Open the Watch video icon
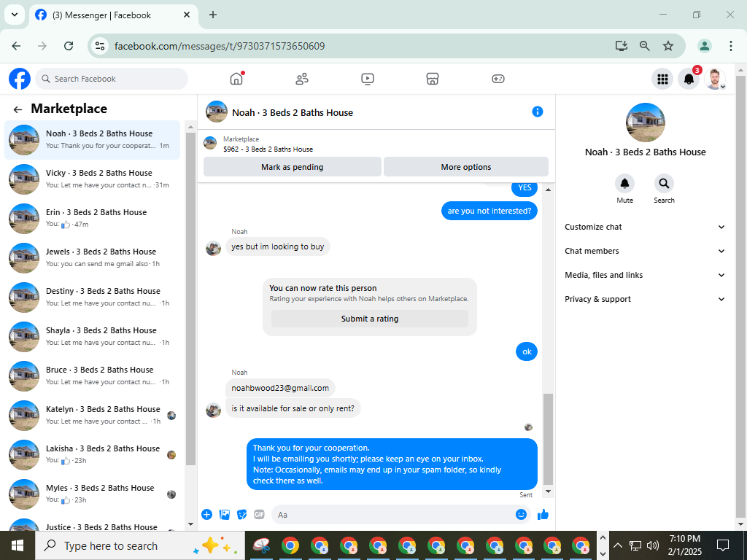Viewport: 747px width, 560px height. pos(368,79)
